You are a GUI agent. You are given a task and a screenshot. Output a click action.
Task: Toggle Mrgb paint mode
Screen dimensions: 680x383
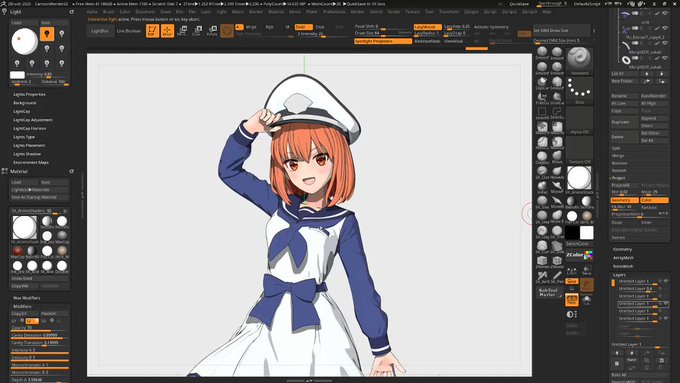(x=251, y=27)
